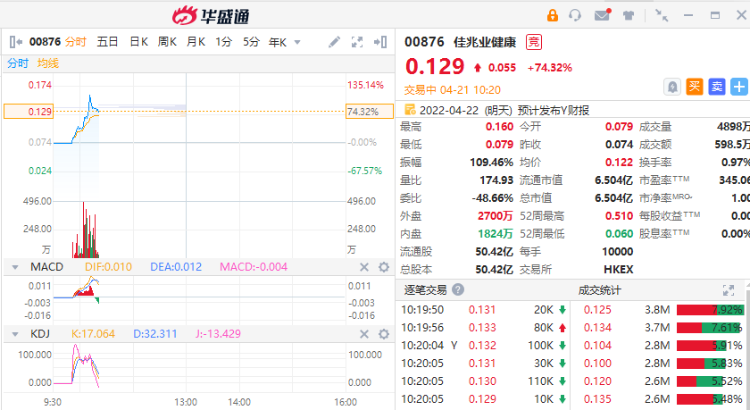Click the 总市值 value 6.504亿
The width and height of the screenshot is (750, 410).
tap(614, 198)
